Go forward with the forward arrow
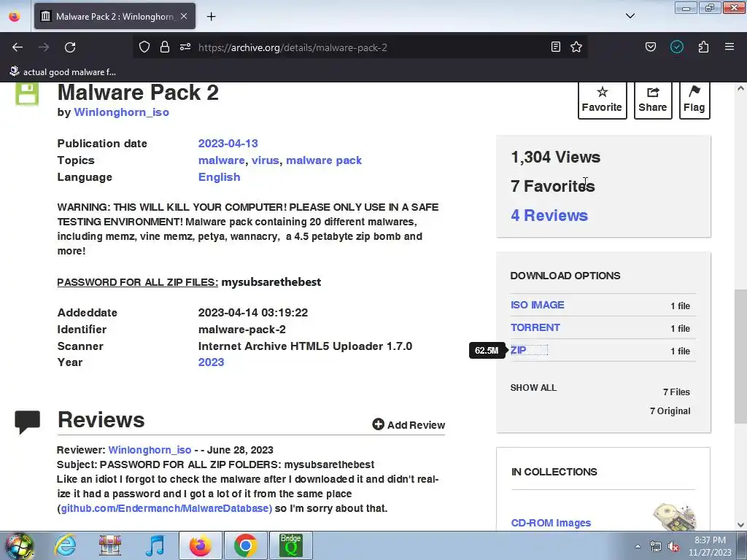Screen dimensions: 747x560 [44, 47]
